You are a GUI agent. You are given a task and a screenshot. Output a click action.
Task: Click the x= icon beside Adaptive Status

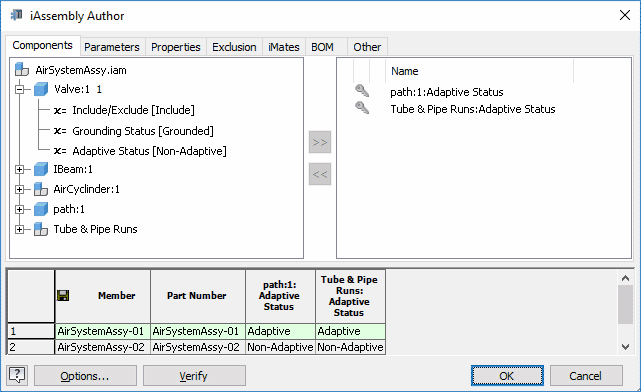click(60, 151)
